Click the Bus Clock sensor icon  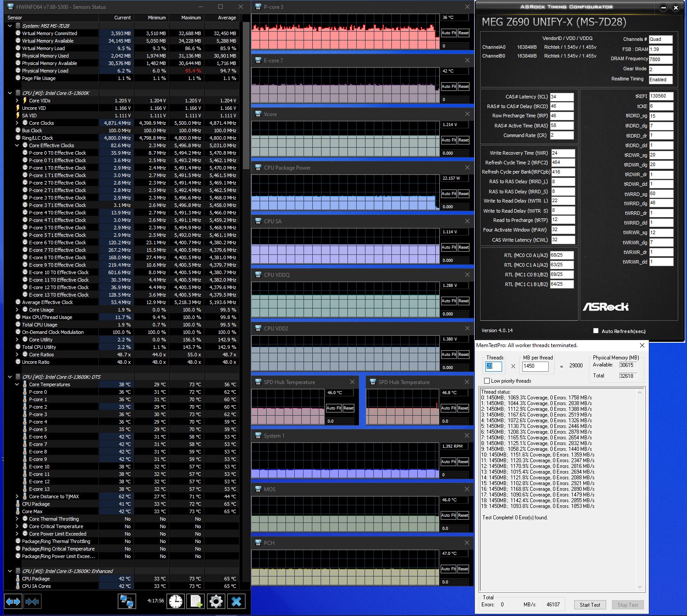tap(18, 130)
